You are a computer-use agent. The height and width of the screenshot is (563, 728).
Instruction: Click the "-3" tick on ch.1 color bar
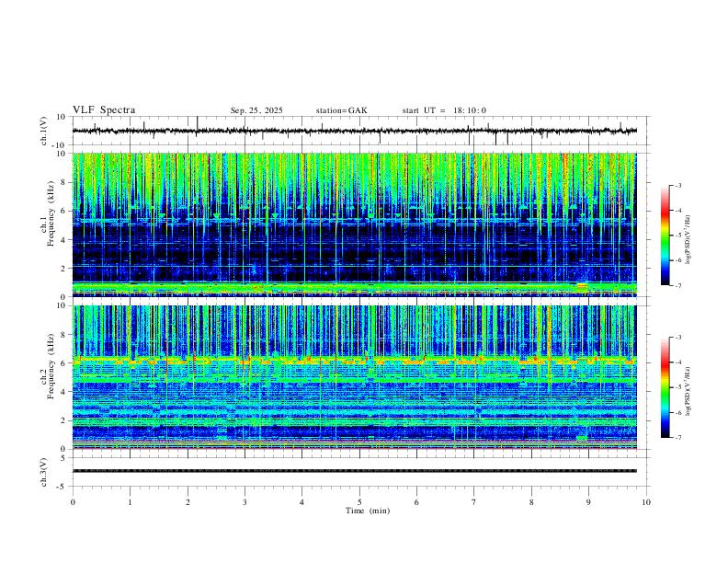click(x=677, y=185)
